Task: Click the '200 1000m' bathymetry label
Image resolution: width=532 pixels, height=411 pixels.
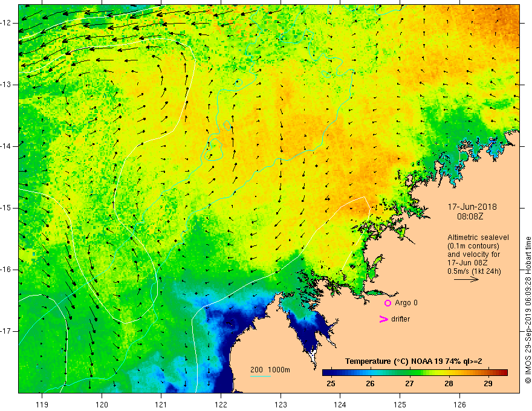Action: tap(270, 370)
